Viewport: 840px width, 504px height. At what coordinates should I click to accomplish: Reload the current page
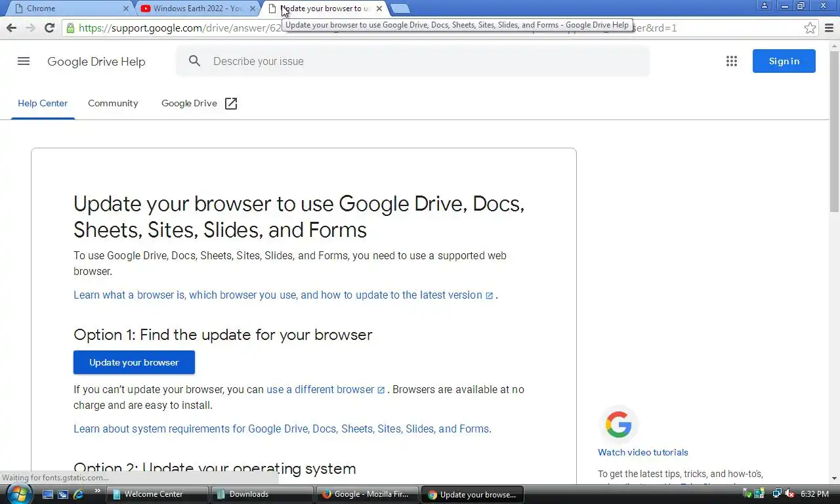[49, 28]
